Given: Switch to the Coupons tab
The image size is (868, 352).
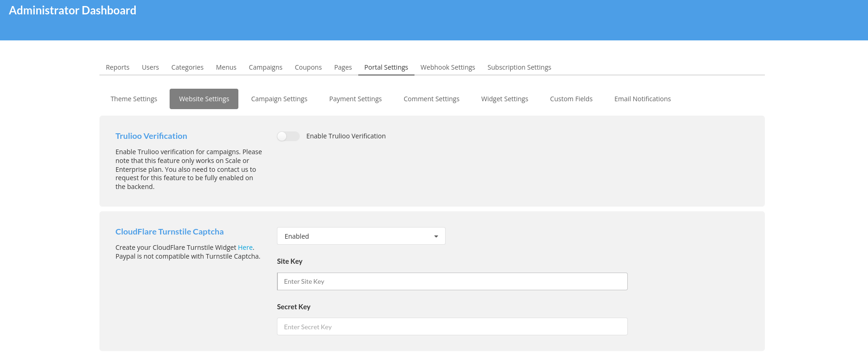Looking at the screenshot, I should tap(308, 67).
